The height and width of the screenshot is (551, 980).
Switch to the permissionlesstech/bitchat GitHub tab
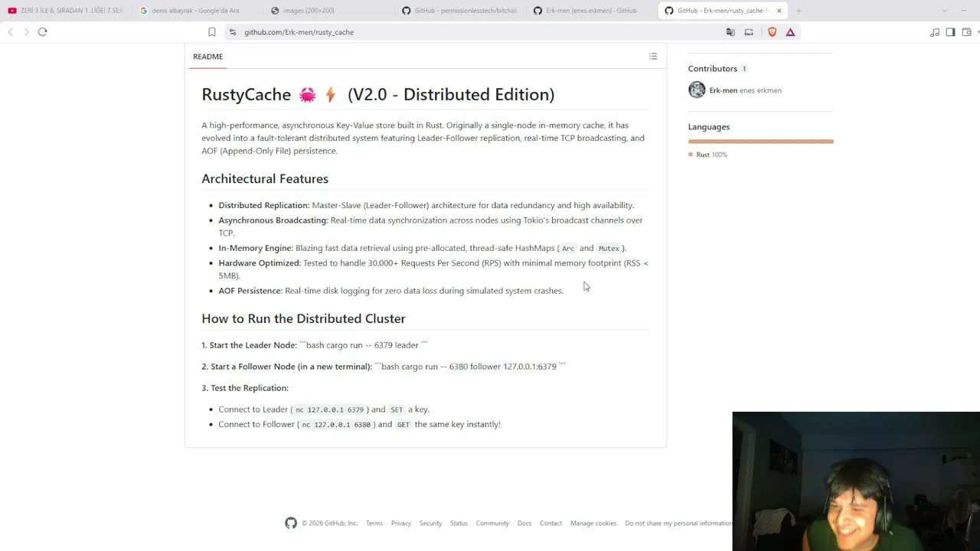click(x=459, y=11)
